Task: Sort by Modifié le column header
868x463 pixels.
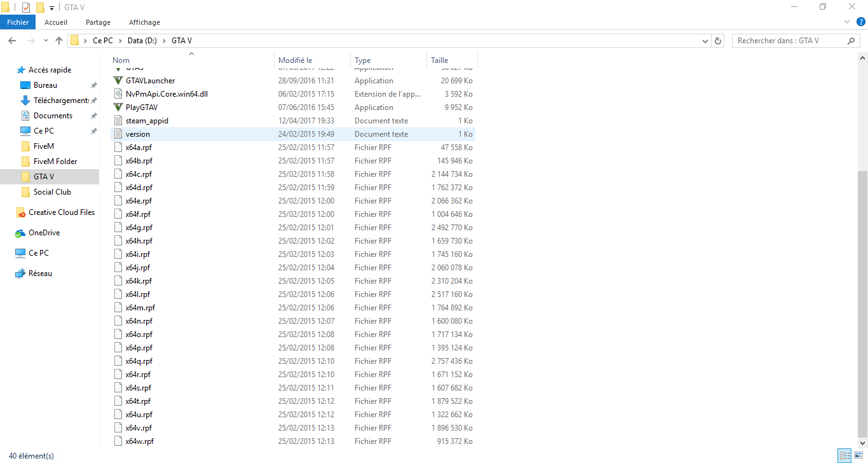Action: tap(312, 60)
